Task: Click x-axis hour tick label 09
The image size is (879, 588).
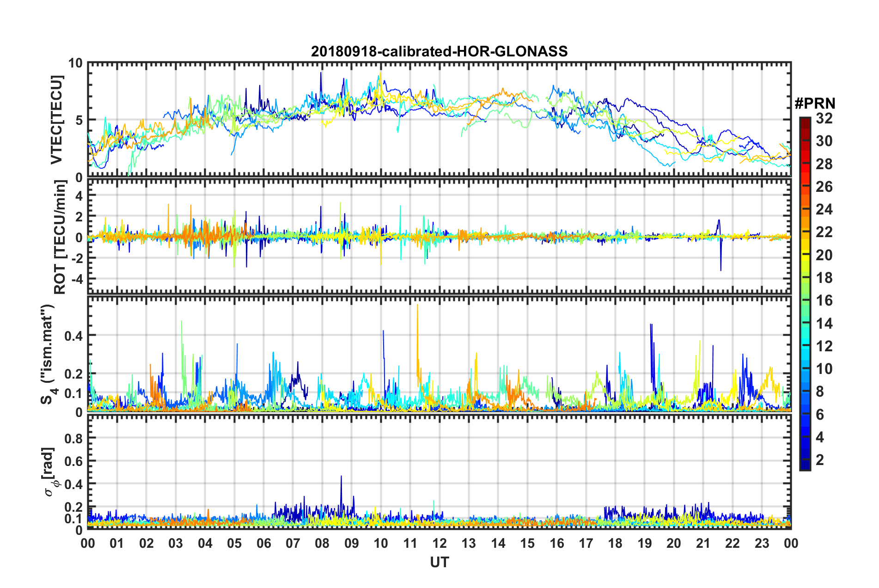Action: click(x=352, y=543)
